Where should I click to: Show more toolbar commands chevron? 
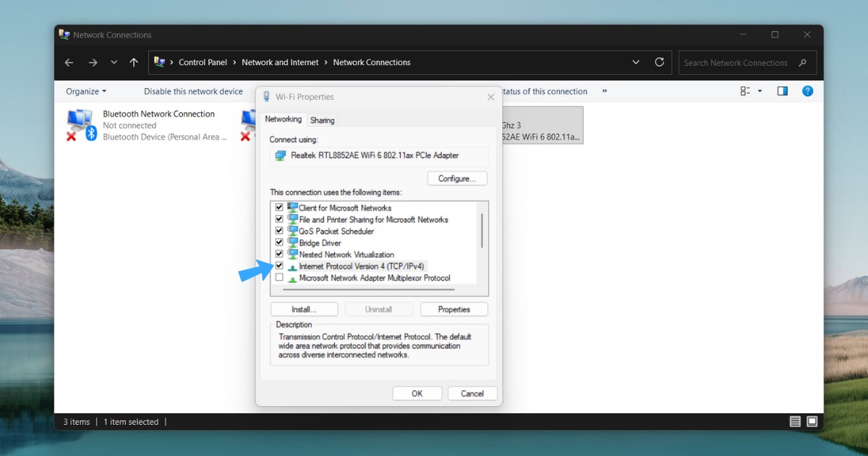tap(605, 91)
